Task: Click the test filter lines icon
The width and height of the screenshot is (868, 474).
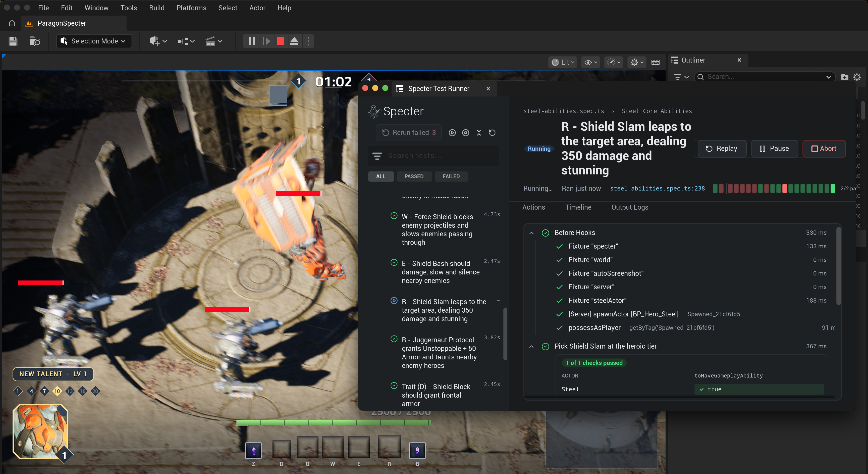Action: (x=377, y=156)
